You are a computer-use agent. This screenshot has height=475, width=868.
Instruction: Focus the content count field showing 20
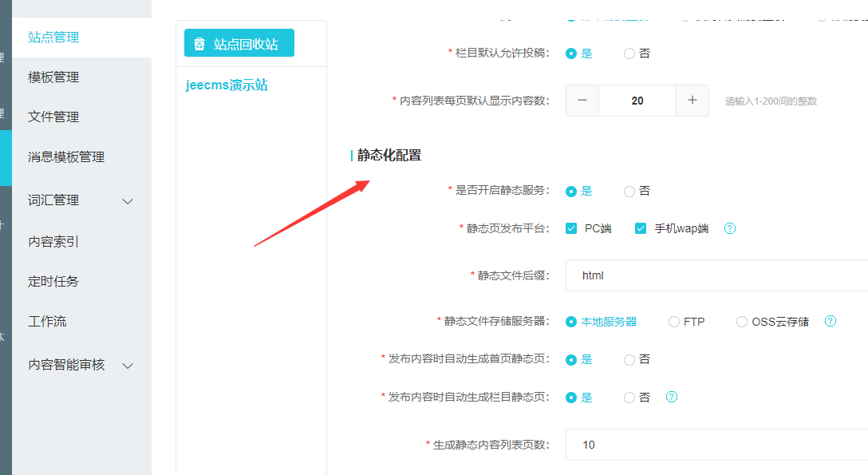637,101
